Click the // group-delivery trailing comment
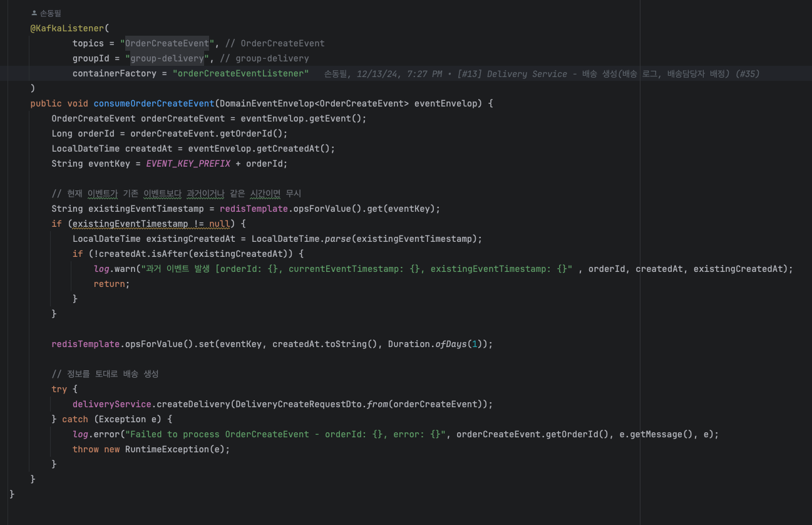Screen dimensions: 812x525 point(265,58)
